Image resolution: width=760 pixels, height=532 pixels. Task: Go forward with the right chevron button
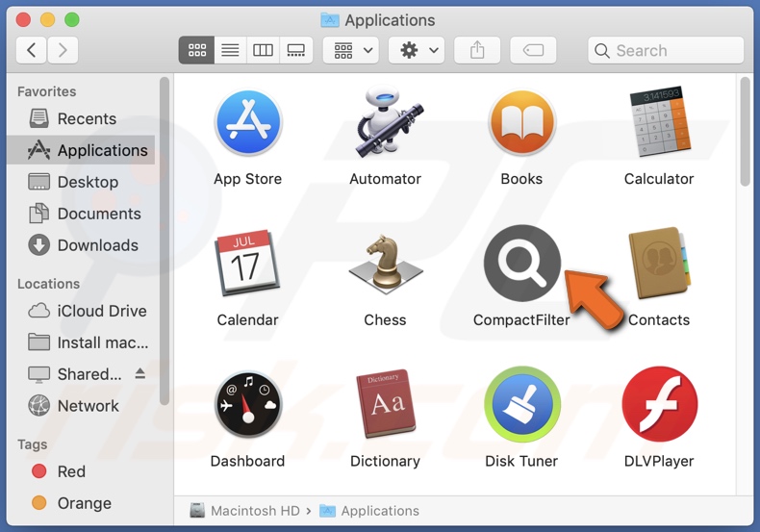pos(63,50)
